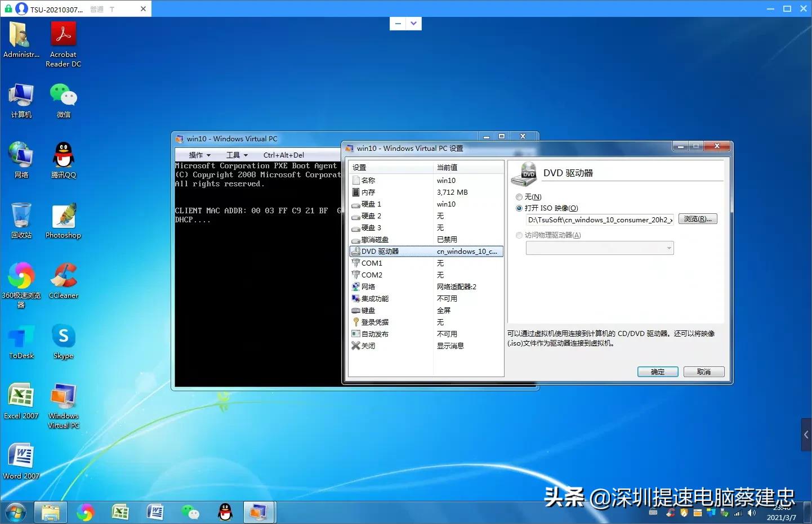812x524 pixels.
Task: Click WeChat icon in the taskbar
Action: pos(190,512)
